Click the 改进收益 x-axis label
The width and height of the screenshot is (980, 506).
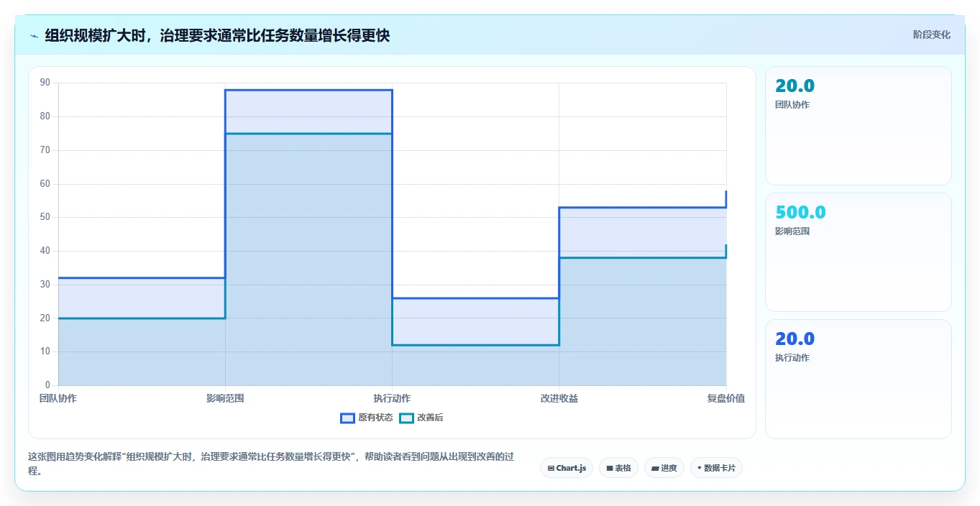click(x=559, y=398)
